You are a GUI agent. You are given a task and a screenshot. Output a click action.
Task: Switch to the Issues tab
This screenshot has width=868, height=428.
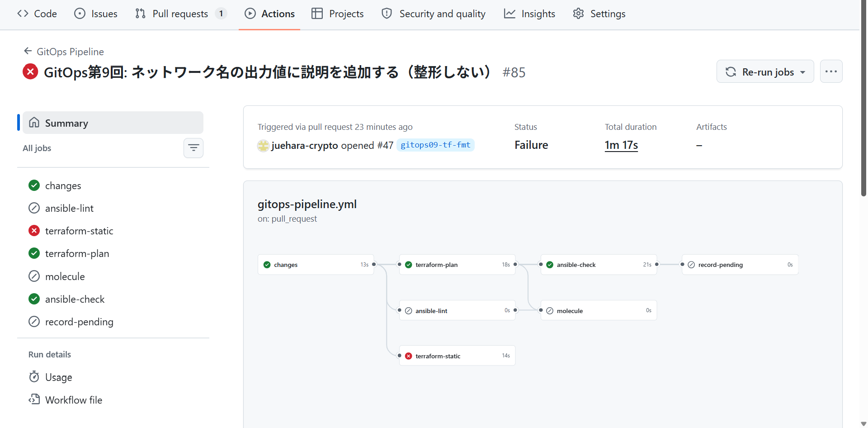tap(96, 14)
